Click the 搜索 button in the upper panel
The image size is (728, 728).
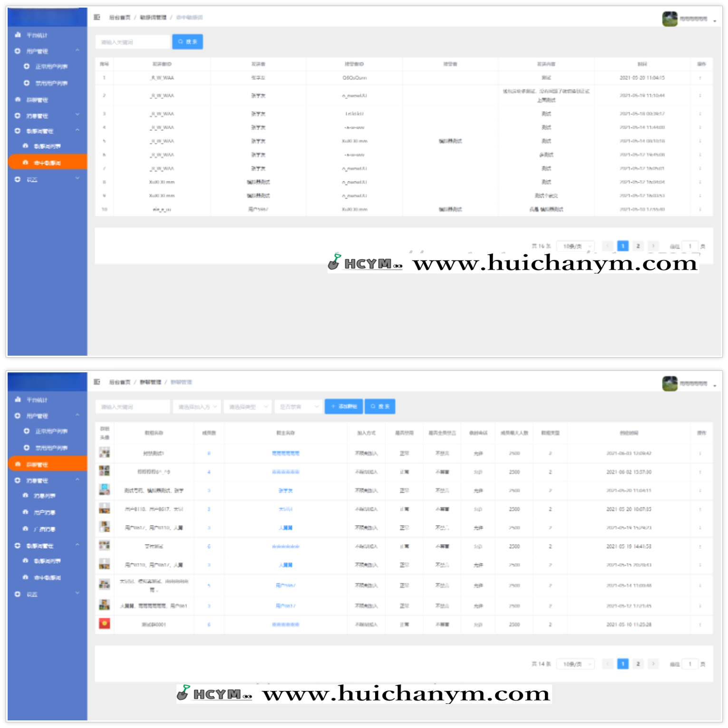click(x=187, y=42)
